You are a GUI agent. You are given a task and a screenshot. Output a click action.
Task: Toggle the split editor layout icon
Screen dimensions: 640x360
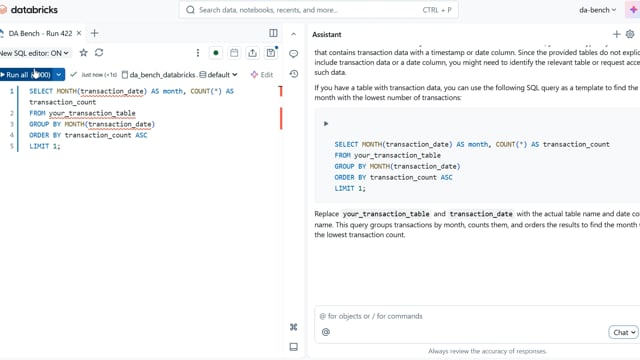click(273, 33)
